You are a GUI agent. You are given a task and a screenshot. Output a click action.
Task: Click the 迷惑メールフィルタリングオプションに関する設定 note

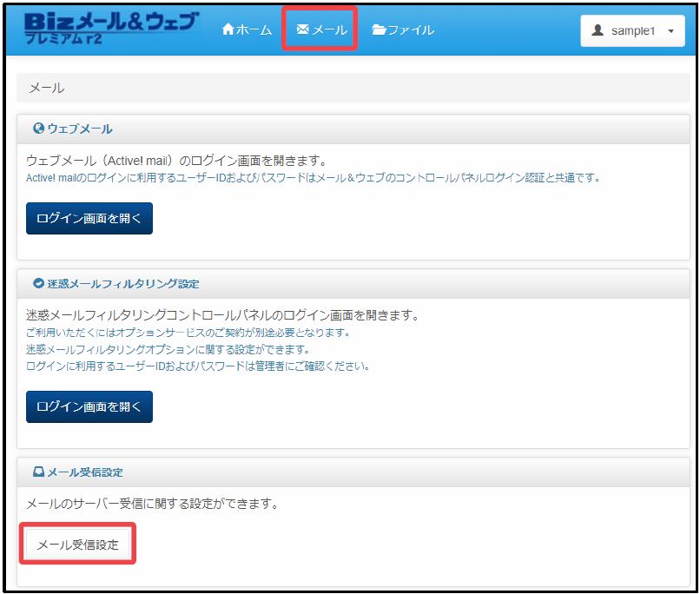(x=168, y=349)
